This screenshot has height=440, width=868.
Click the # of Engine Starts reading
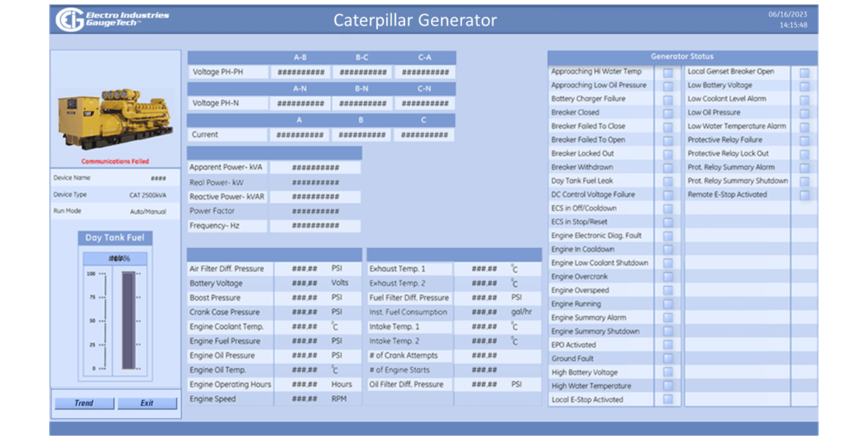pos(485,370)
